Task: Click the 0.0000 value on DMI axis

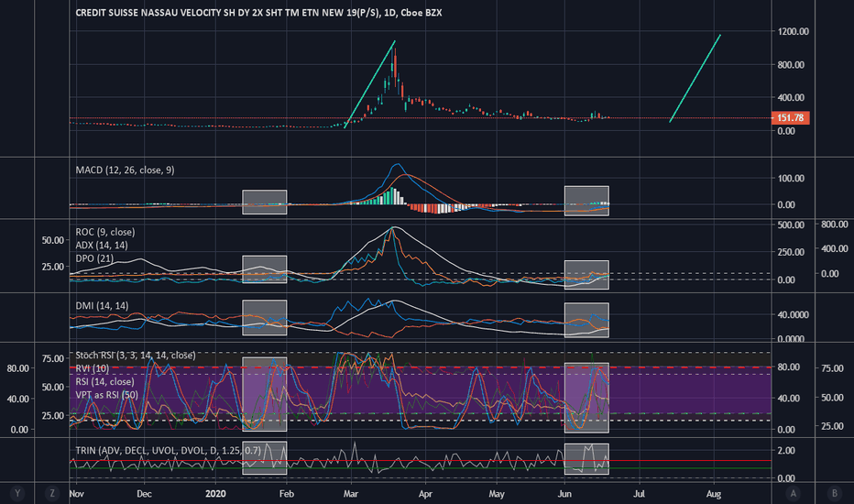Action: [793, 339]
